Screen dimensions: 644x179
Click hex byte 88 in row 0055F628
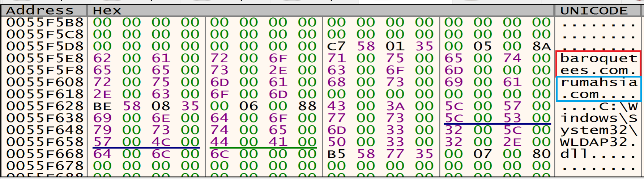307,106
